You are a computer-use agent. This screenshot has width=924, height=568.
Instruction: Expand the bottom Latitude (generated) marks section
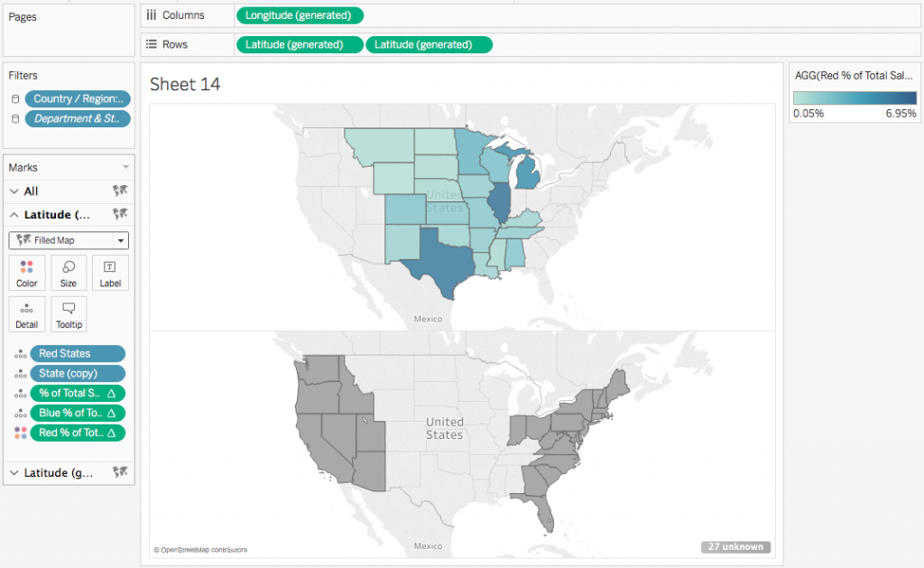coord(14,472)
